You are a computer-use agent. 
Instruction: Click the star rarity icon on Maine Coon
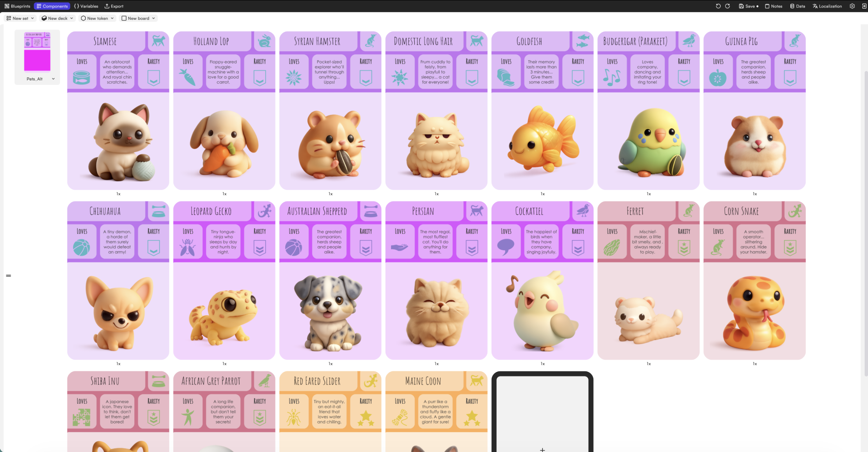tap(472, 418)
